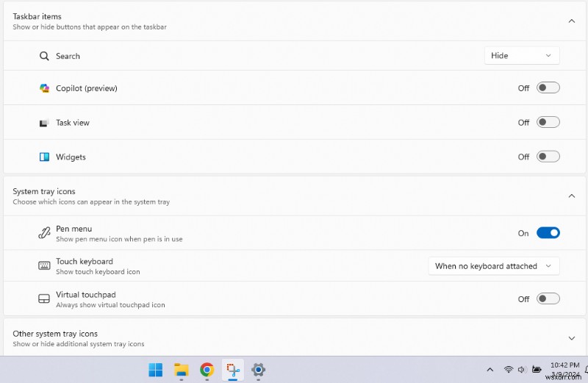The image size is (588, 383).
Task: Click the 'Widgets' label
Action: pos(71,157)
